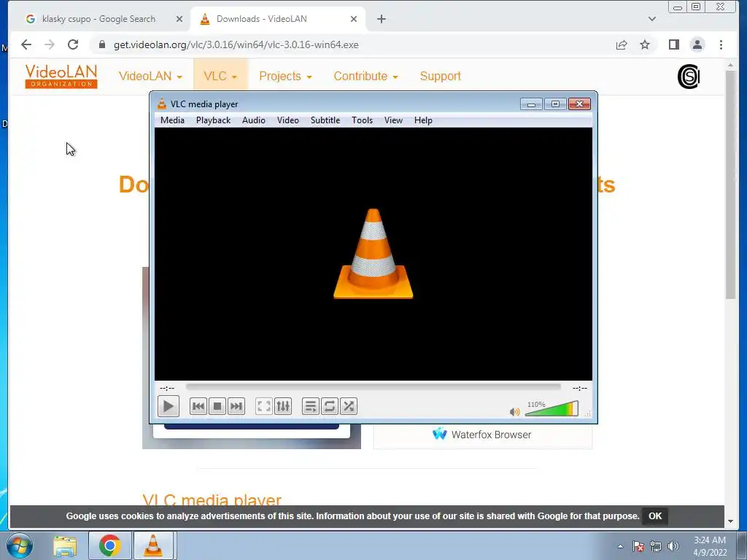Open File Explorer from taskbar
This screenshot has width=747, height=560.
65,545
